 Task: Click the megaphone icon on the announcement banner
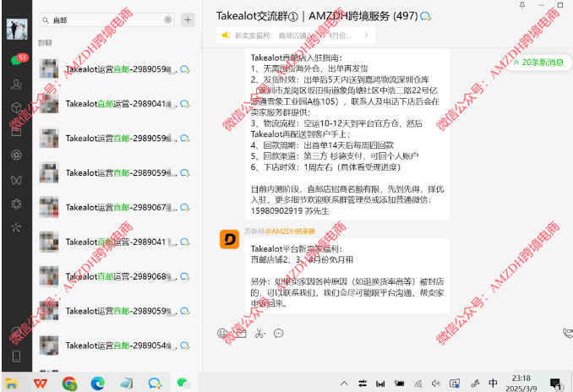pos(226,35)
